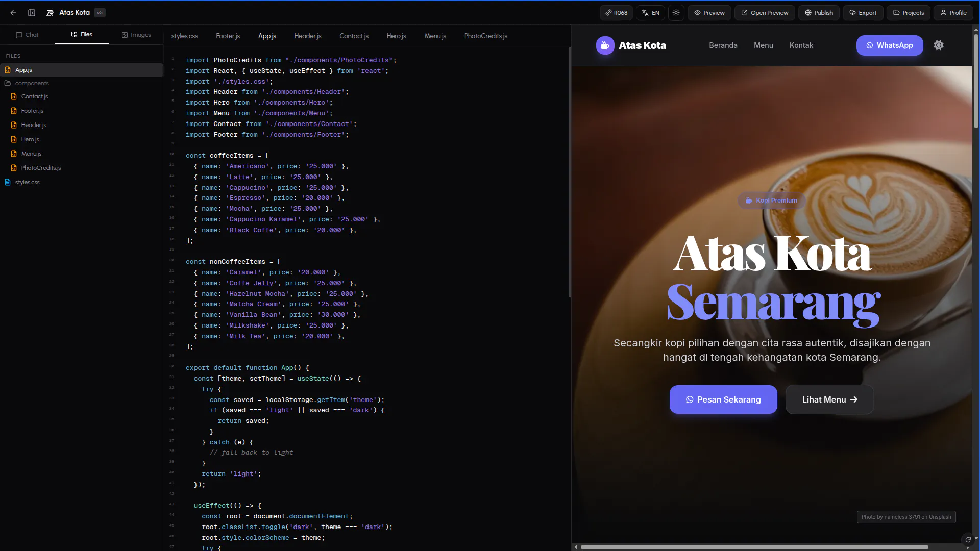Click Kontak in preview navbar
The image size is (980, 551).
click(x=801, y=45)
